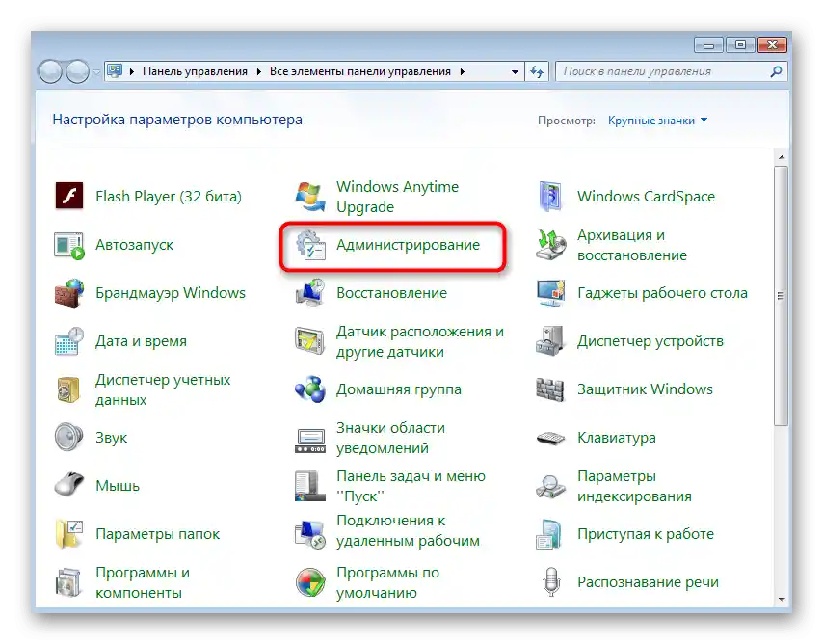Open the Программы и компоненты icon
Viewport: 823px width, 644px height.
pos(69,582)
